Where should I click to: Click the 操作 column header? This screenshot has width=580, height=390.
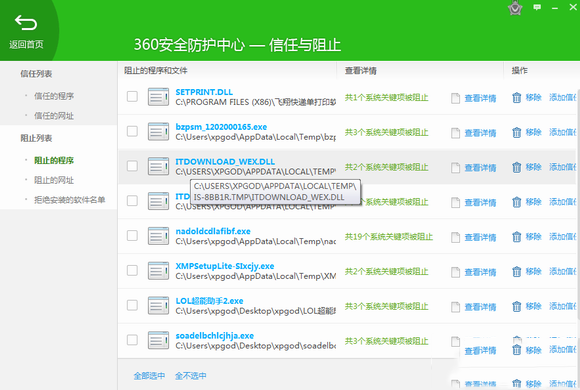click(x=519, y=70)
